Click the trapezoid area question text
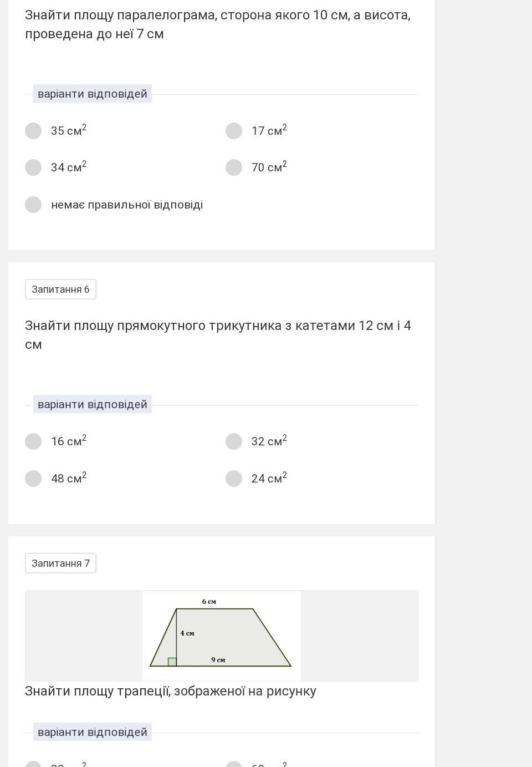This screenshot has width=532, height=767. coord(171,691)
